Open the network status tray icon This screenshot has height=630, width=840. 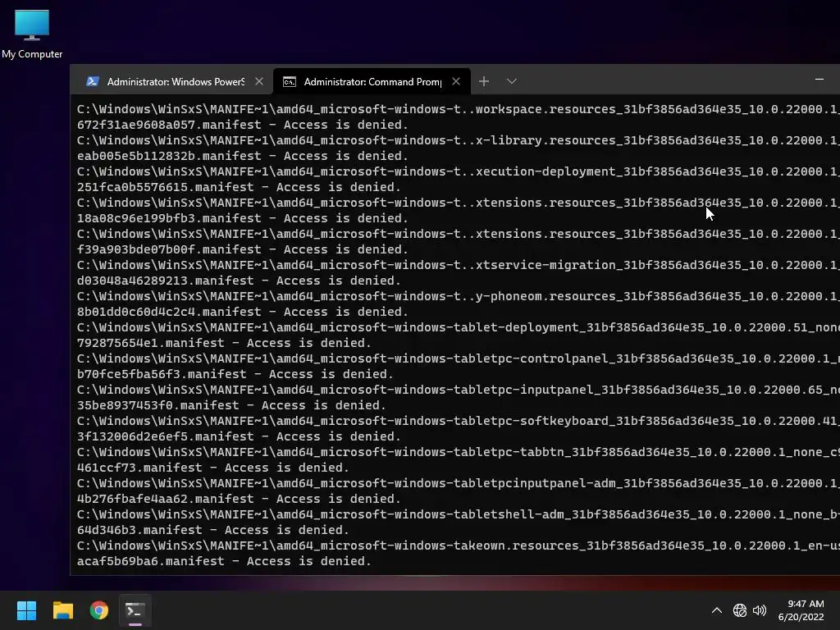tap(740, 610)
